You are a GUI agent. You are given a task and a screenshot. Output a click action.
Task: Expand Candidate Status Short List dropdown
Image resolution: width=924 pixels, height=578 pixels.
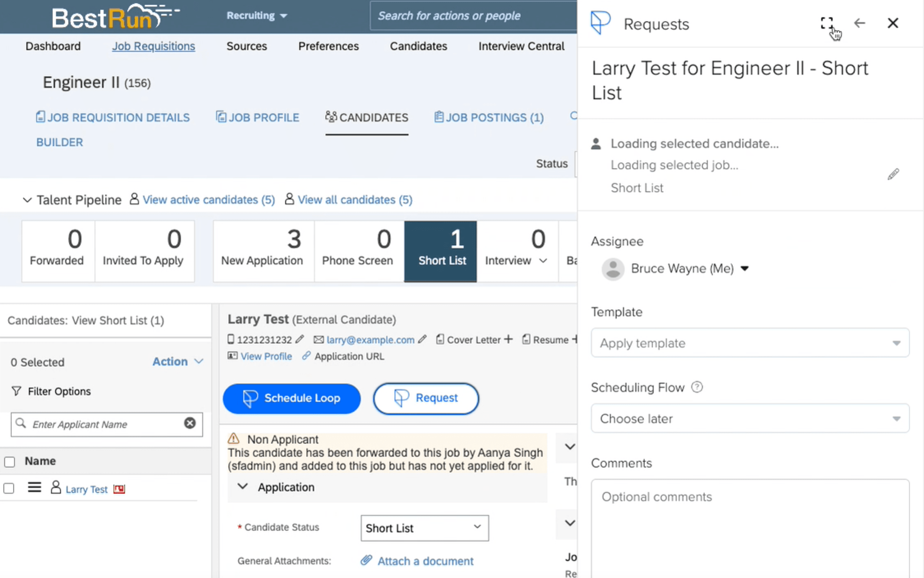(x=424, y=528)
